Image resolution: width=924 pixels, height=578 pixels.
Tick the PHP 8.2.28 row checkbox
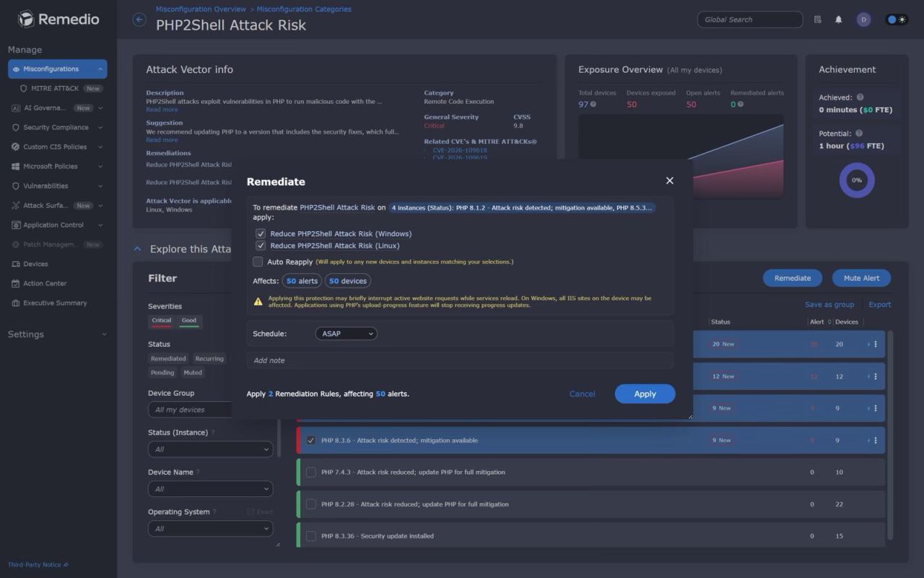pyautogui.click(x=311, y=504)
